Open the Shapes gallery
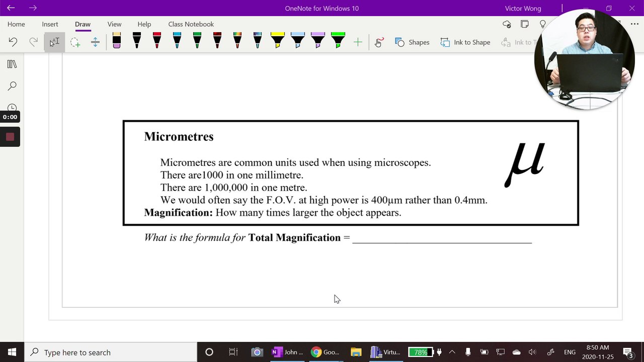This screenshot has width=644, height=362. pos(412,42)
